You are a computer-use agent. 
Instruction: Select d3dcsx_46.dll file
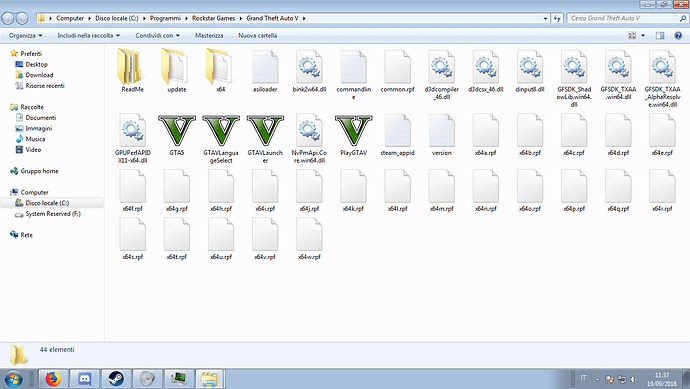click(x=485, y=70)
